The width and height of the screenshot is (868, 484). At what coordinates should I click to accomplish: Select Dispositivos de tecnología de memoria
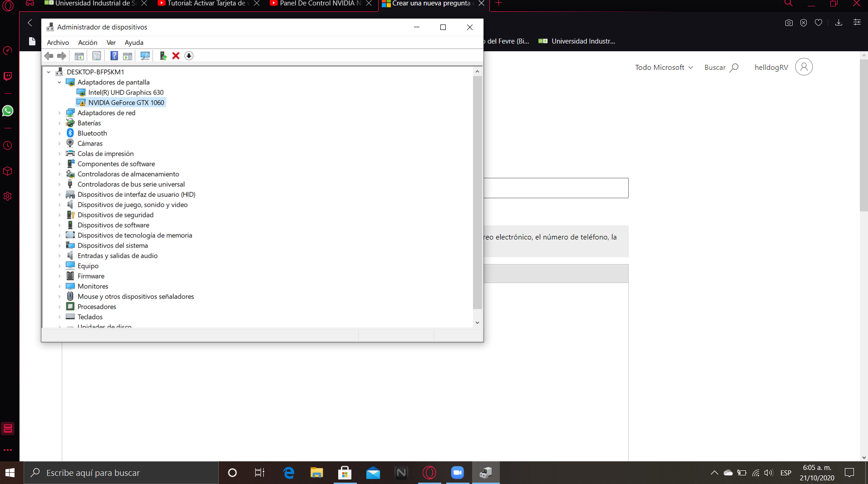[135, 235]
